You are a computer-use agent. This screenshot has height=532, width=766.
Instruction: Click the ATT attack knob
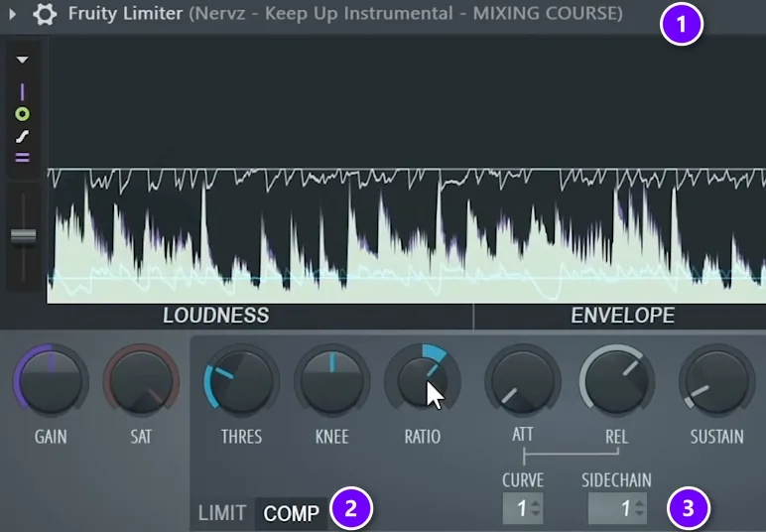[523, 381]
